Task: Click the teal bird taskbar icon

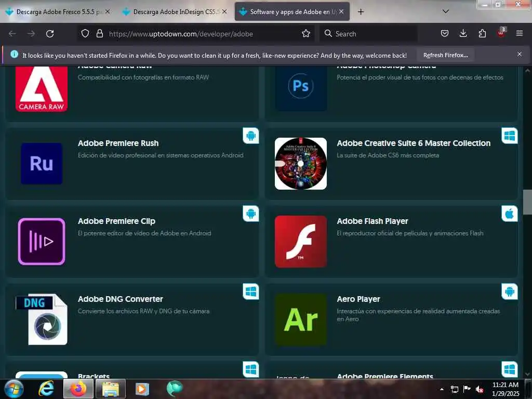Action: 175,389
